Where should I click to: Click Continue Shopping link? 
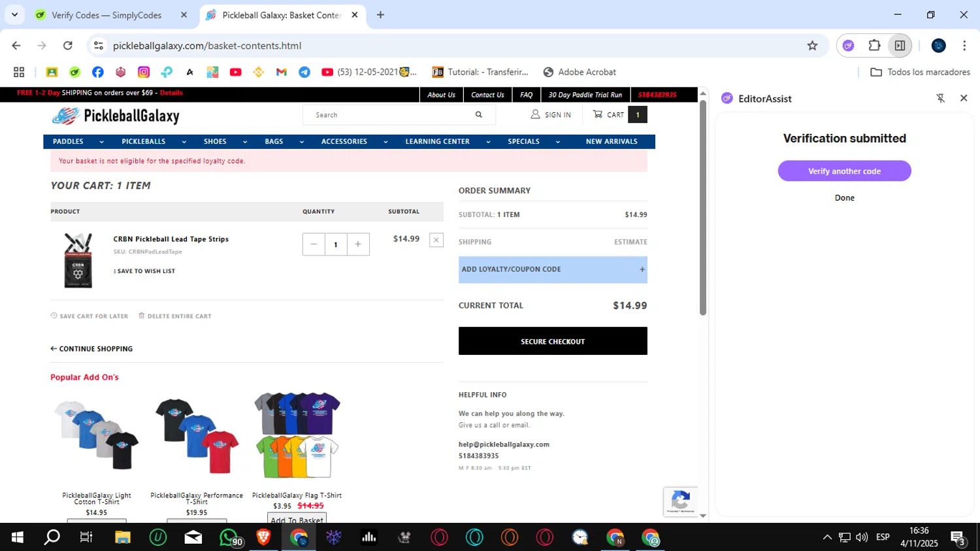(x=91, y=349)
